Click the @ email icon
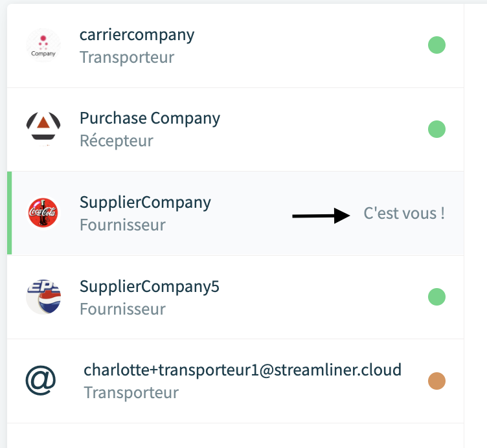 pyautogui.click(x=41, y=380)
